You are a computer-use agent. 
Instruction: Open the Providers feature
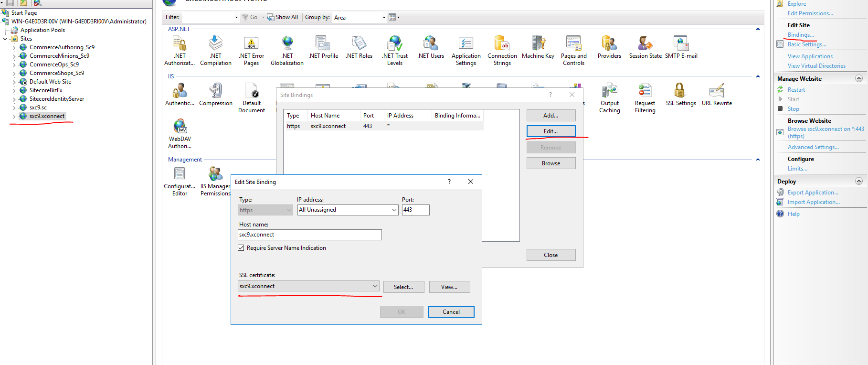pyautogui.click(x=609, y=47)
